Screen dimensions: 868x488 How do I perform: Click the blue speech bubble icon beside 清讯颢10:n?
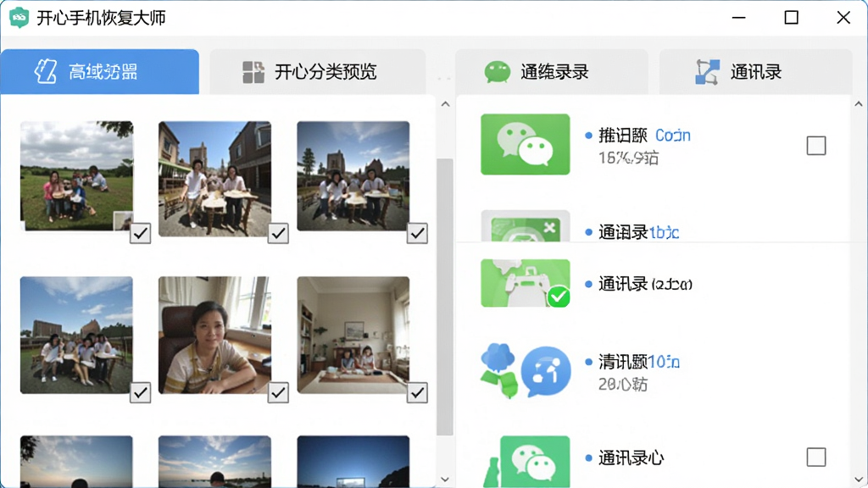point(546,371)
